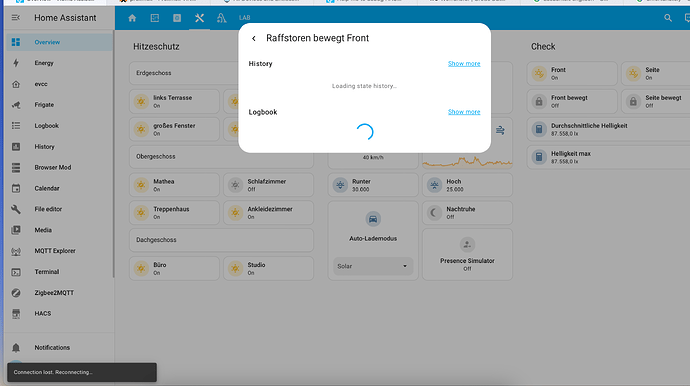Viewport: 690px width, 386px height.
Task: Click the Browser Mod sidebar icon
Action: pos(16,168)
